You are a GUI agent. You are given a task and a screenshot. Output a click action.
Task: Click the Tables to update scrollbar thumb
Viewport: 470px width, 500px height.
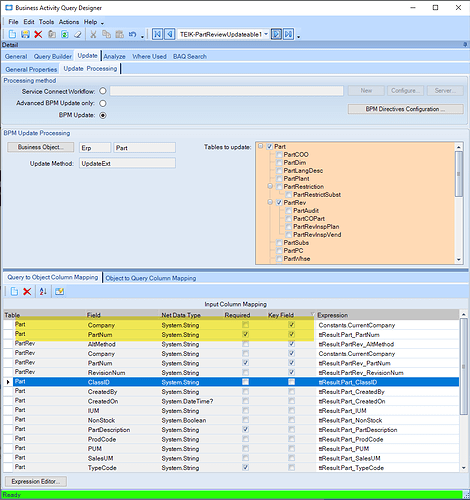click(459, 174)
